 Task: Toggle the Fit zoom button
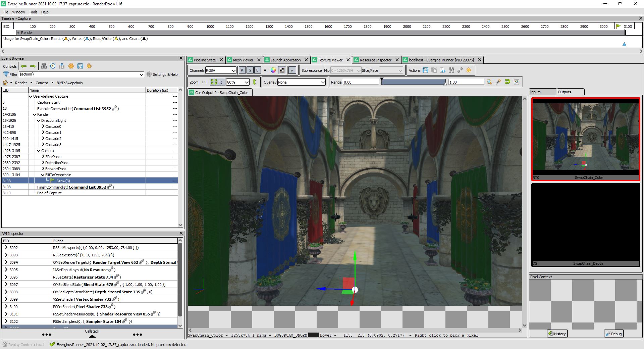pyautogui.click(x=217, y=82)
